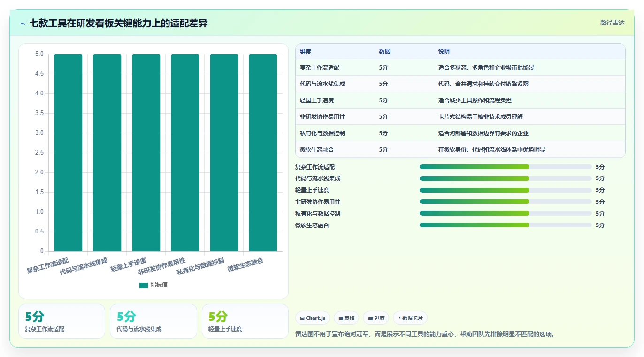644x357 pixels.
Task: Click the 数据 table column header
Action: tap(384, 52)
